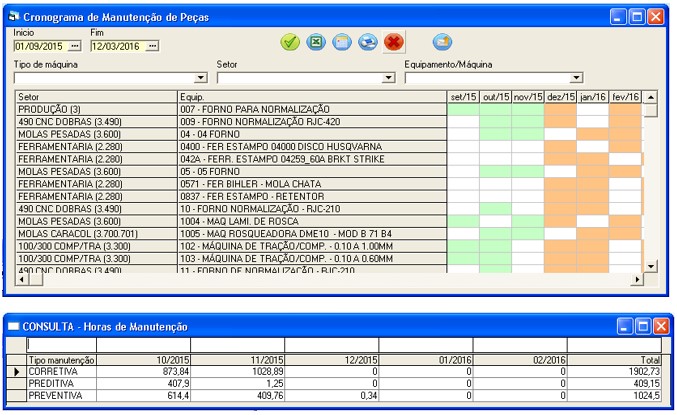
Task: Select row 009 - FORNO NORMALIZAÇÃO RJC-420
Action: (312, 122)
